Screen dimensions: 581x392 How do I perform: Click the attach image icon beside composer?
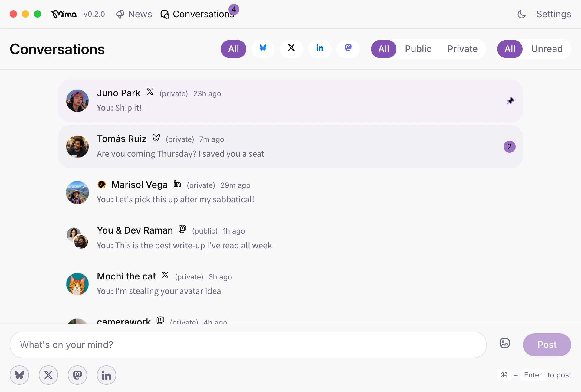coord(504,343)
